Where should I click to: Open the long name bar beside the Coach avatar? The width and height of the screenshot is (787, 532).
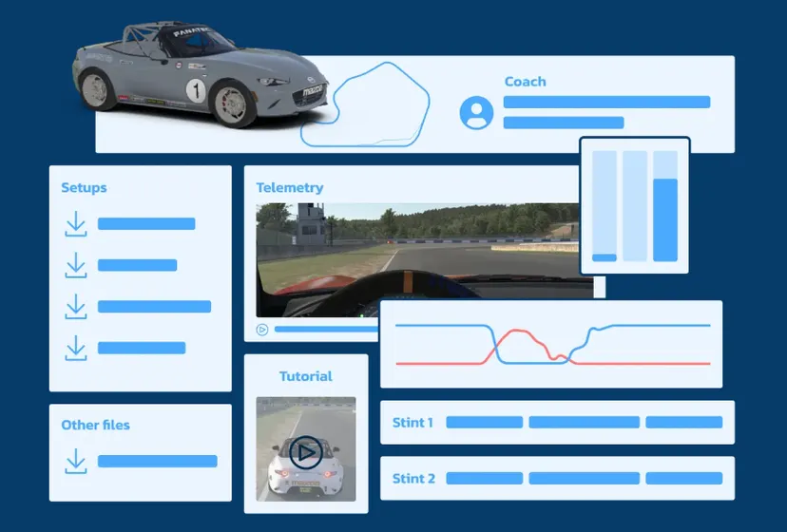(x=606, y=102)
